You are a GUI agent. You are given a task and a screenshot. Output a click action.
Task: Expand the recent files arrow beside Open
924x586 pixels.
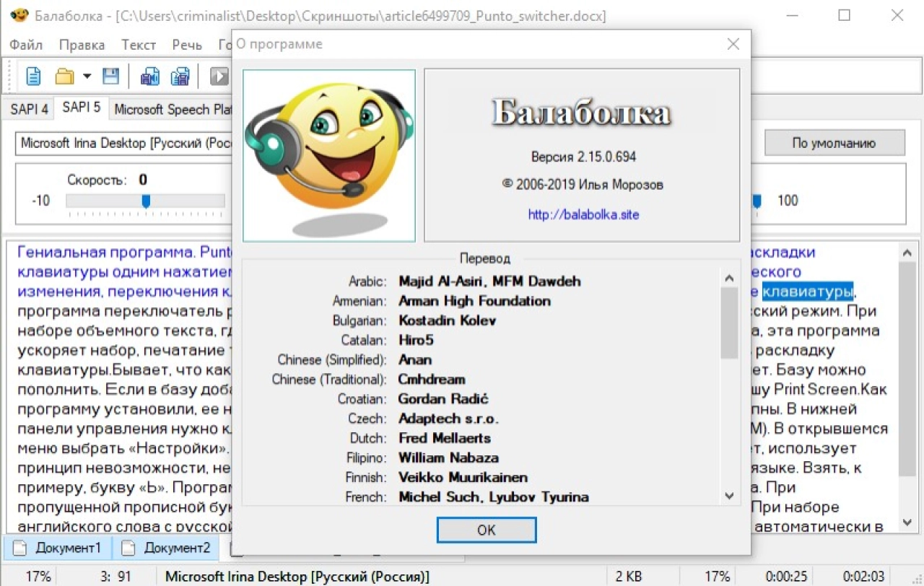tap(87, 76)
